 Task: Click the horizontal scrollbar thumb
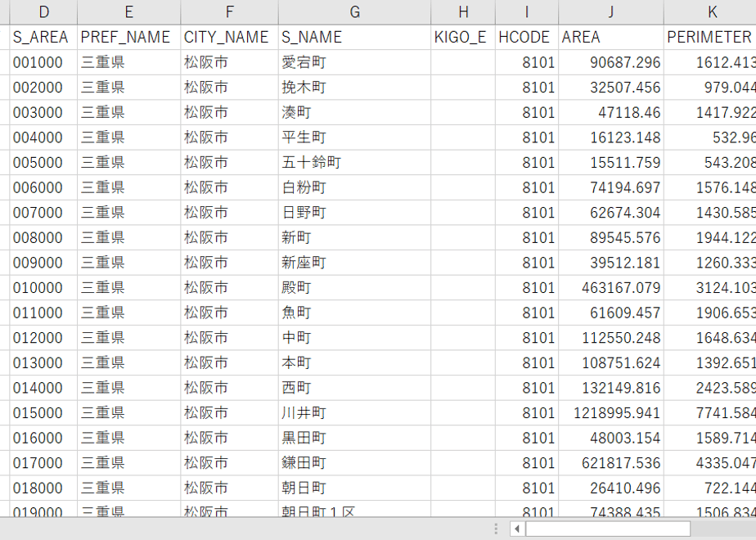tap(607, 529)
